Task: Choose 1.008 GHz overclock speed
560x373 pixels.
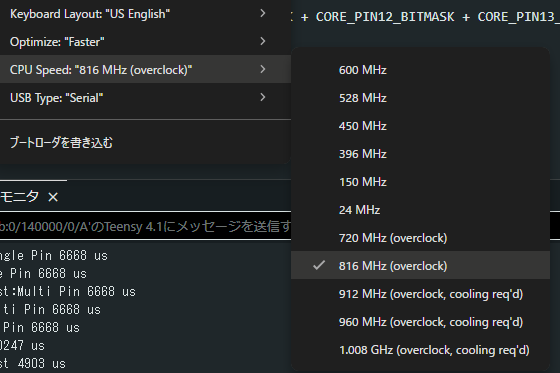Action: tap(420, 350)
